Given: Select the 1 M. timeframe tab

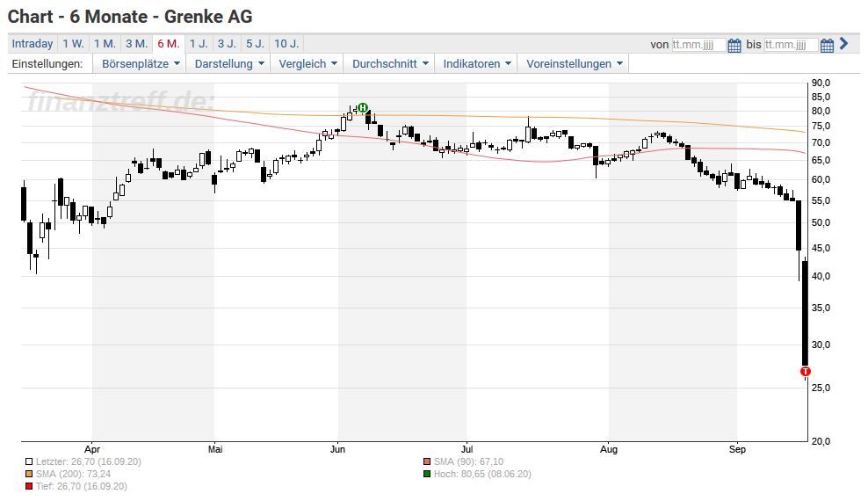Looking at the screenshot, I should [105, 44].
